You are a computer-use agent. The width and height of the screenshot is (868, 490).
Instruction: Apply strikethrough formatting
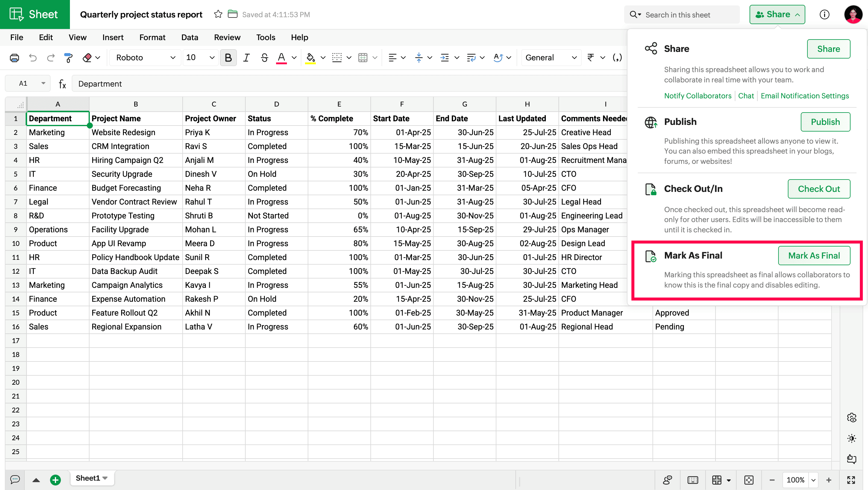point(264,58)
